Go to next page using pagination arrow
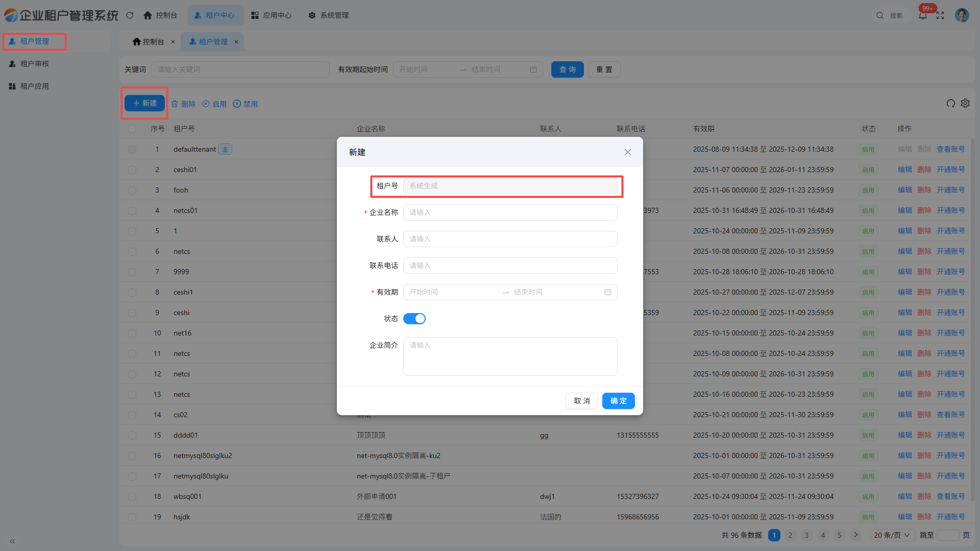 tap(855, 535)
